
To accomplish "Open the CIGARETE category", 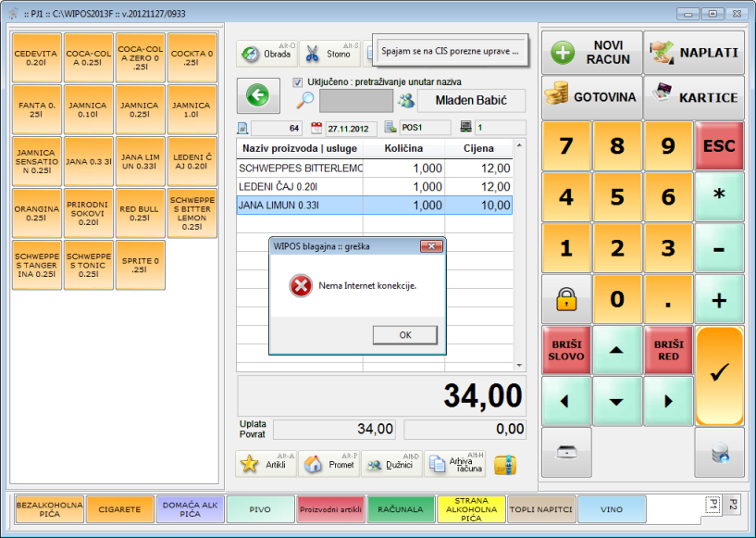I will [120, 509].
